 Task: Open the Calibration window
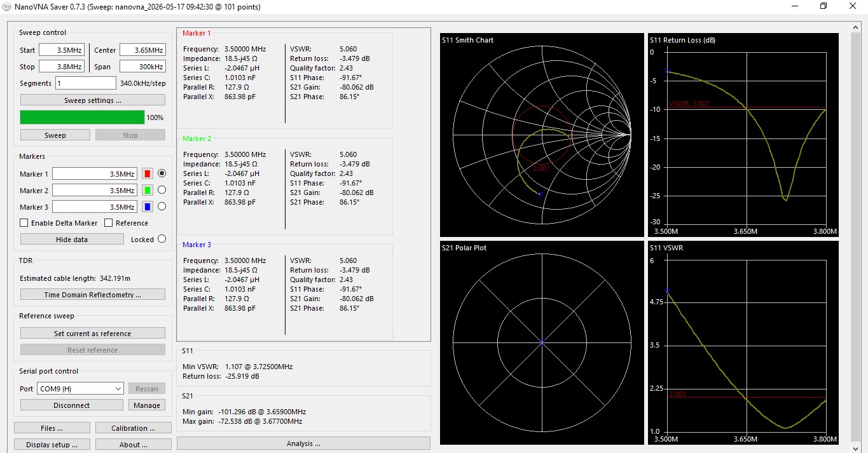pos(134,428)
